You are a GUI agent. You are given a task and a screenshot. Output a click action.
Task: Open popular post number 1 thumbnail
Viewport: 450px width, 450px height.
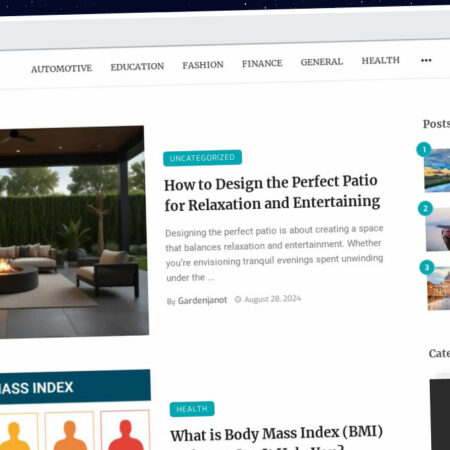point(437,171)
